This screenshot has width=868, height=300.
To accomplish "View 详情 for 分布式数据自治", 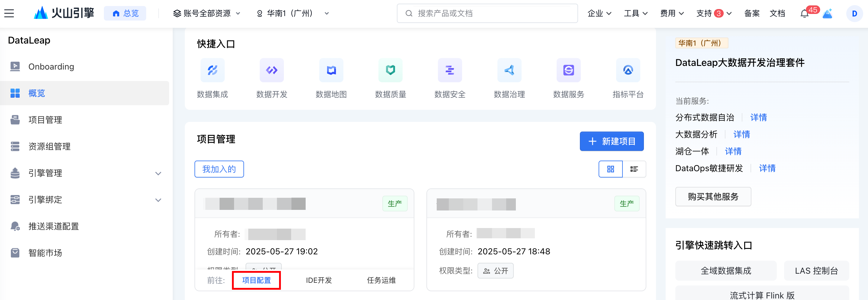I will pos(758,117).
